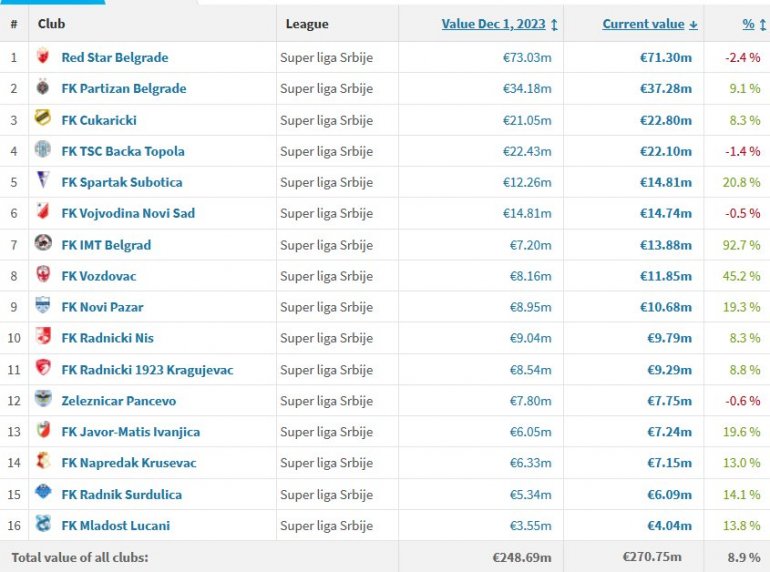Click the FK IMT Belgrad crest icon

(43, 244)
